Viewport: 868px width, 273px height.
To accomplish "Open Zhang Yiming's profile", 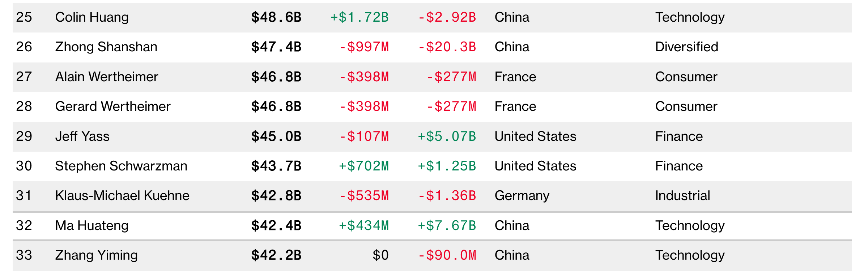I will click(96, 255).
